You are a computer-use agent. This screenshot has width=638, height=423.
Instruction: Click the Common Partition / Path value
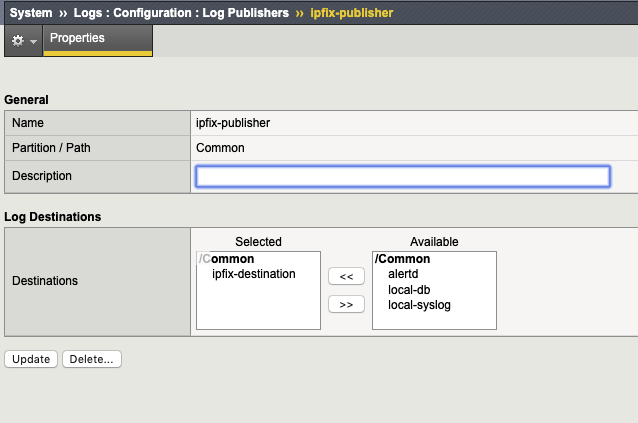click(x=220, y=148)
